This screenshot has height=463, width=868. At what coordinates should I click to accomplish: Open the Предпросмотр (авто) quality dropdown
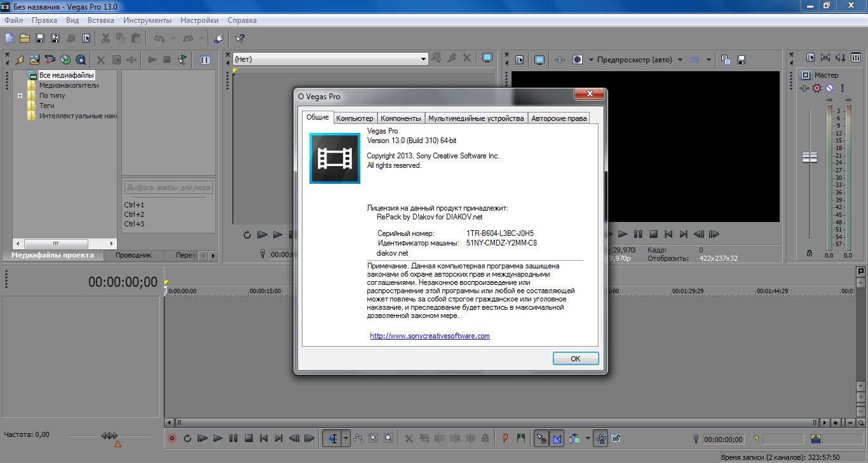point(680,60)
